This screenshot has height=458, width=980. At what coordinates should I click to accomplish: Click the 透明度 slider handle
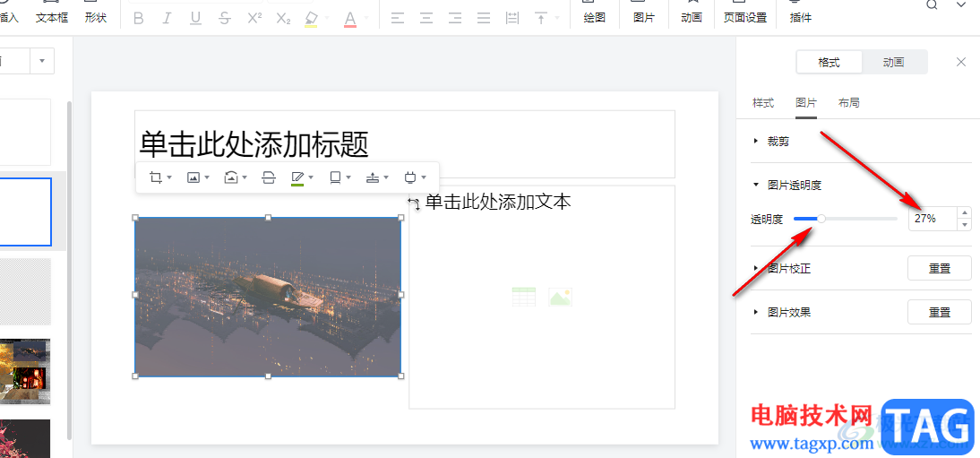click(x=821, y=218)
